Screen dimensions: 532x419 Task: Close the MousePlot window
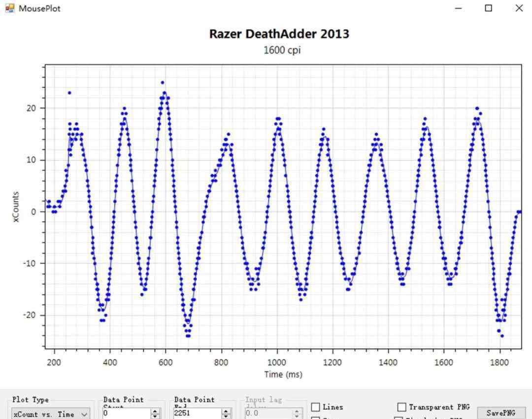tap(519, 8)
